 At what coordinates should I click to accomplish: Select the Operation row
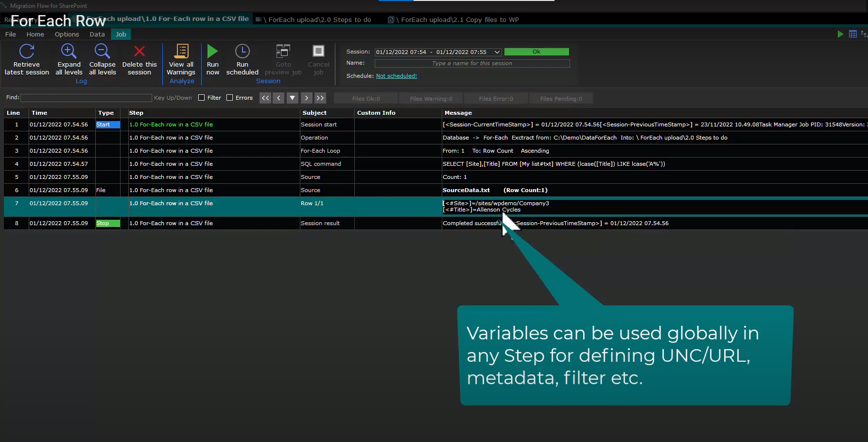click(x=436, y=138)
